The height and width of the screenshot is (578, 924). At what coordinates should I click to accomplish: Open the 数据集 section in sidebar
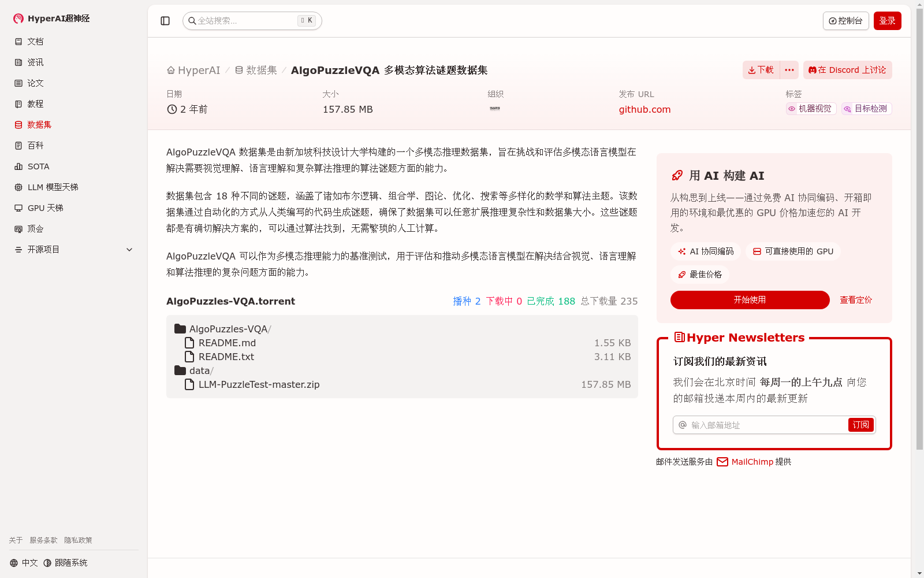(x=38, y=124)
